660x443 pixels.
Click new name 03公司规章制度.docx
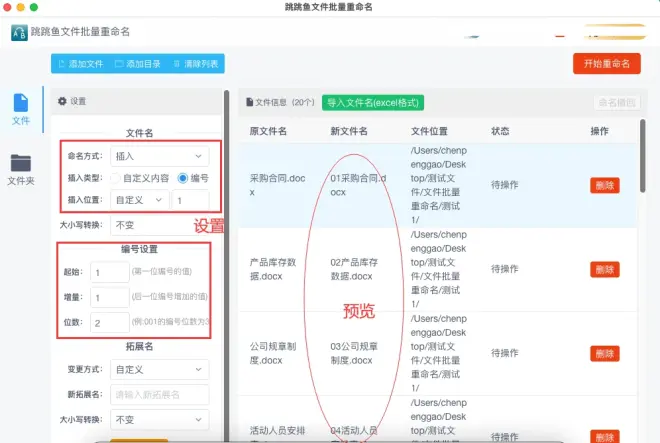354,354
